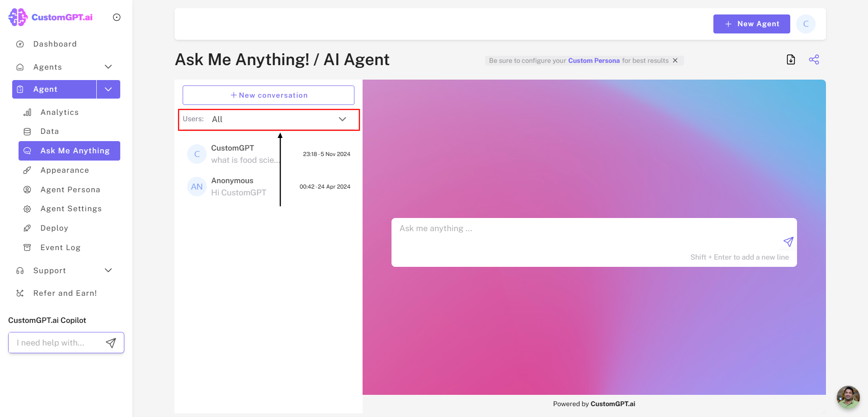Click the Agent clipboard icon

pyautogui.click(x=20, y=89)
